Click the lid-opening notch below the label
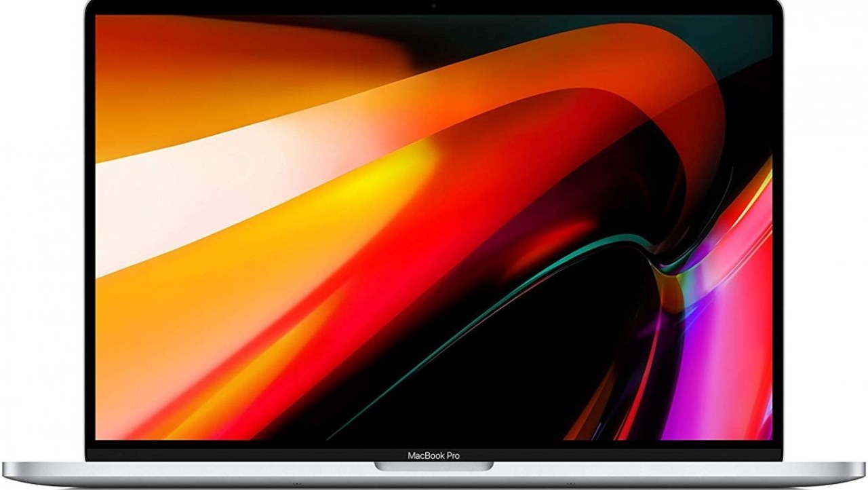The width and height of the screenshot is (868, 490). click(434, 467)
